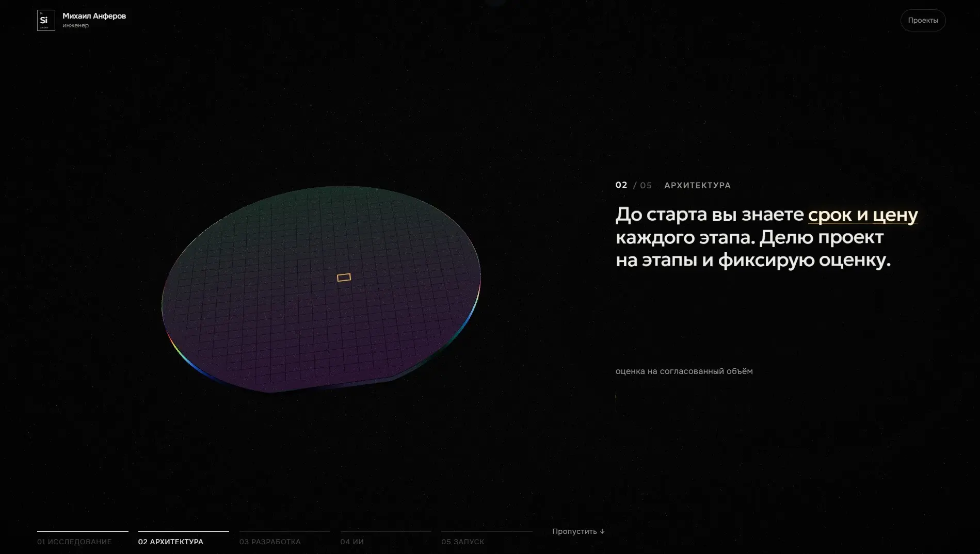Click the highlighted chip on the wafer
The width and height of the screenshot is (980, 554).
[344, 278]
